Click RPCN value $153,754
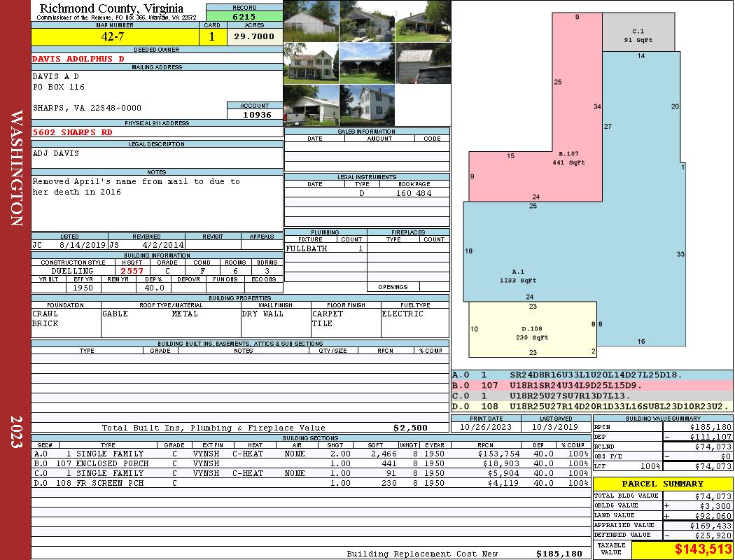This screenshot has height=560, width=735. pyautogui.click(x=498, y=454)
